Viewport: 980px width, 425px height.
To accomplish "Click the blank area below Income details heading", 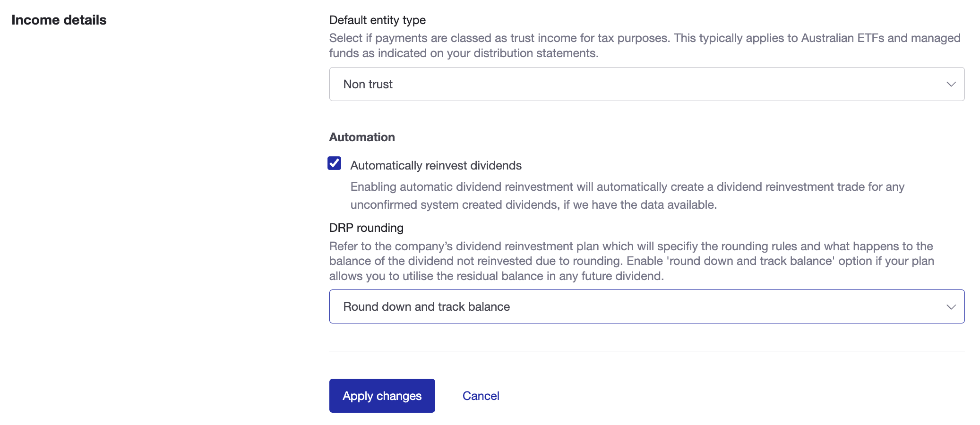I will coord(142,189).
